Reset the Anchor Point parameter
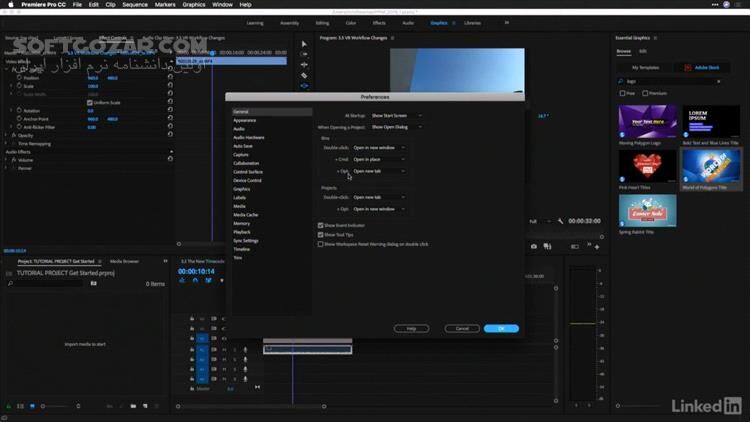750x422 pixels. coord(170,118)
